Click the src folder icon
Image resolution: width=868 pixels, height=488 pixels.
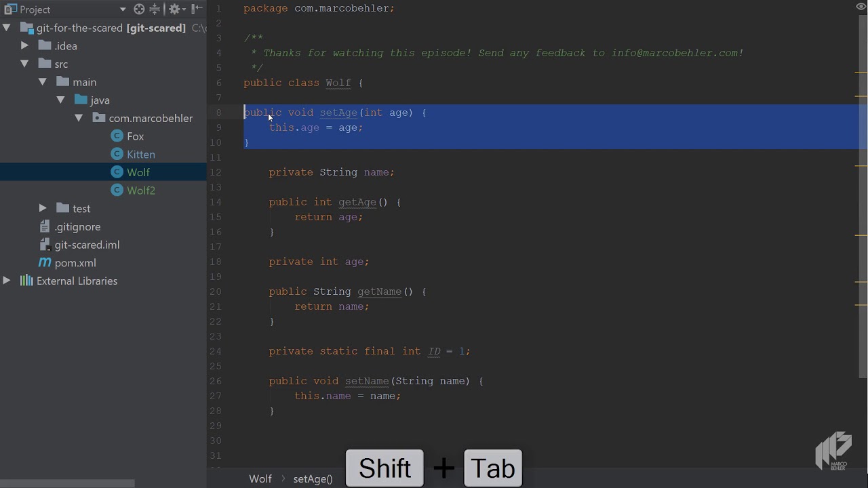point(45,64)
